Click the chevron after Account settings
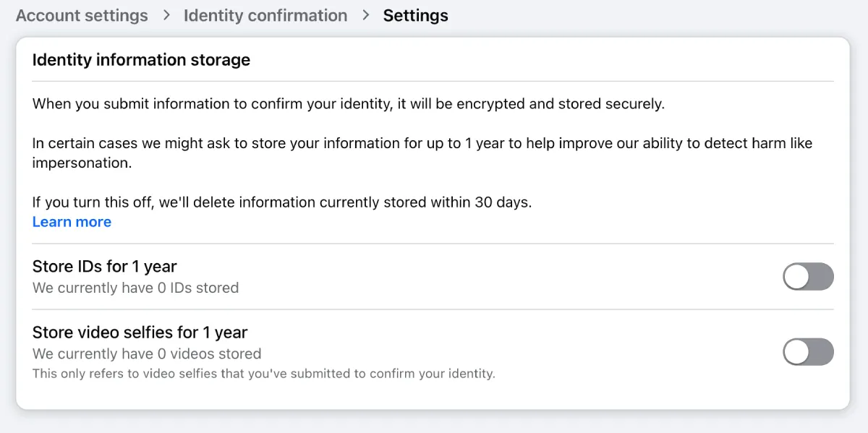The height and width of the screenshot is (433, 868). coord(166,15)
